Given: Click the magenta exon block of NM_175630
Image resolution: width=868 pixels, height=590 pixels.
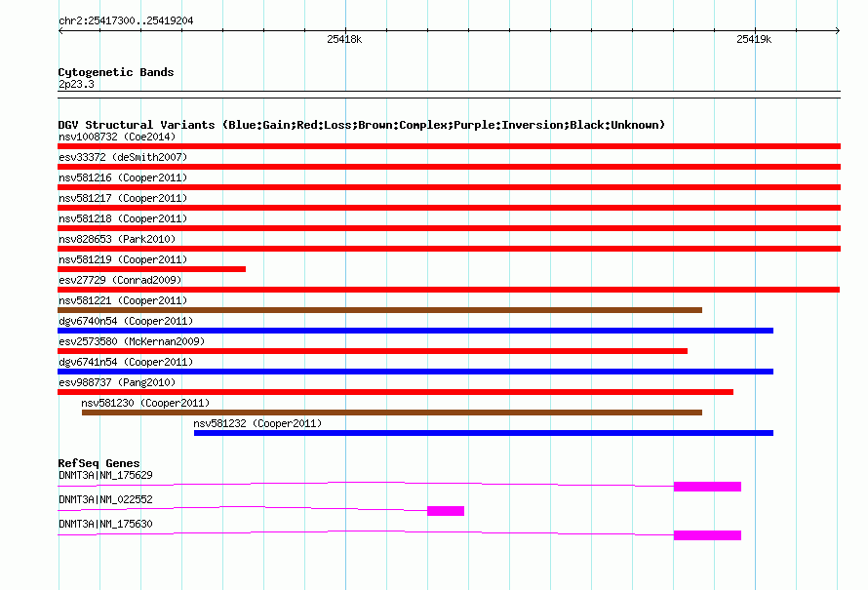Looking at the screenshot, I should (707, 535).
